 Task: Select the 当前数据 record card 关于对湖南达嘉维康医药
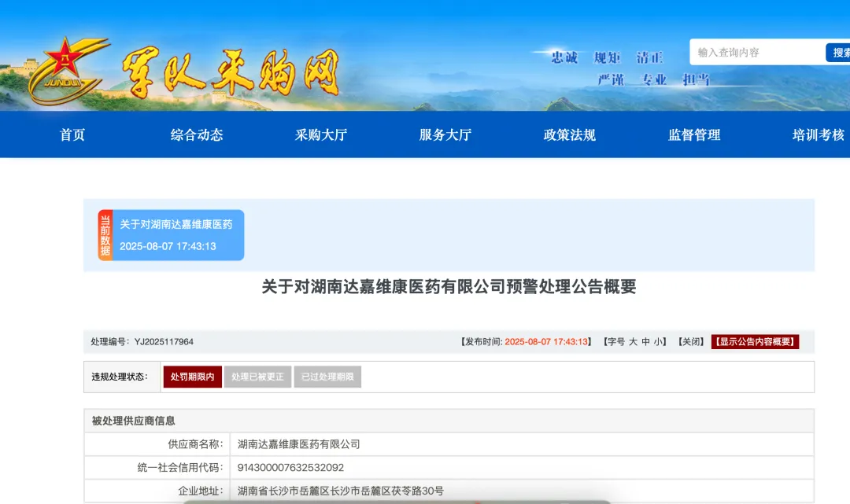coord(171,235)
